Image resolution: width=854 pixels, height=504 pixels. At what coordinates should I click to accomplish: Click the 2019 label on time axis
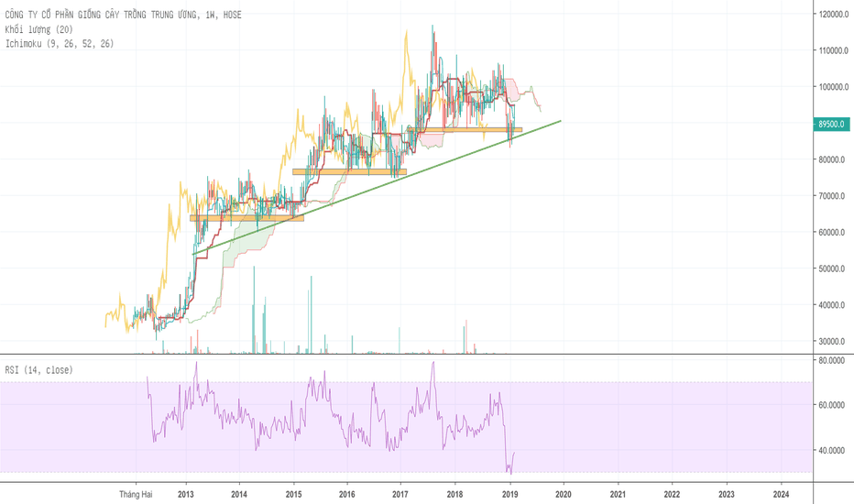click(509, 494)
